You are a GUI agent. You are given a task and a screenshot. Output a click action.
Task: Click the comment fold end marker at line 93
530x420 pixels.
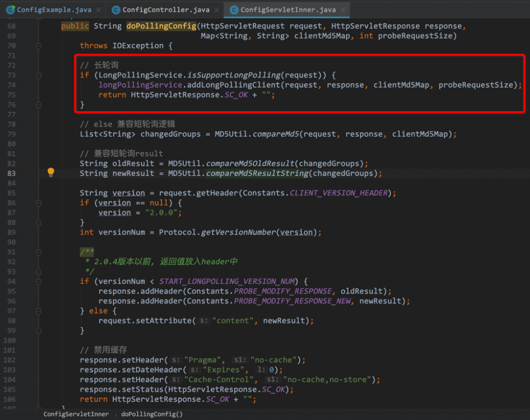coord(39,272)
